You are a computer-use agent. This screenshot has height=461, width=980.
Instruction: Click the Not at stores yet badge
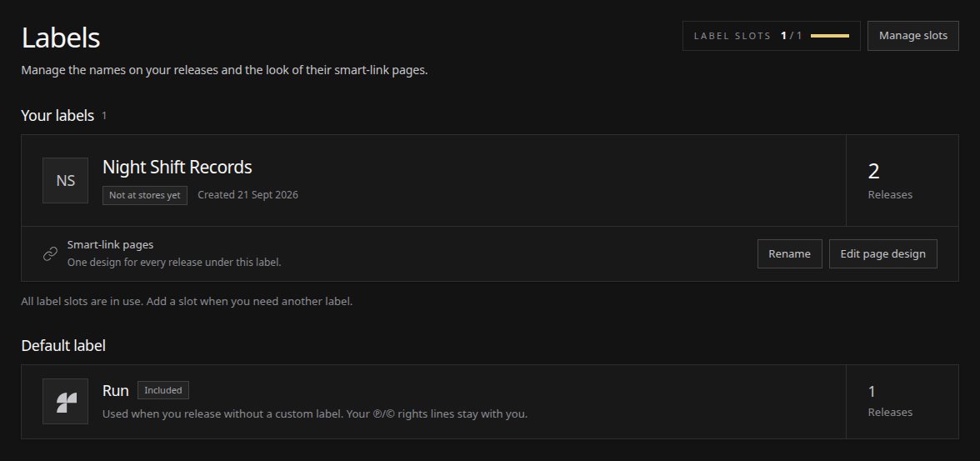click(145, 195)
